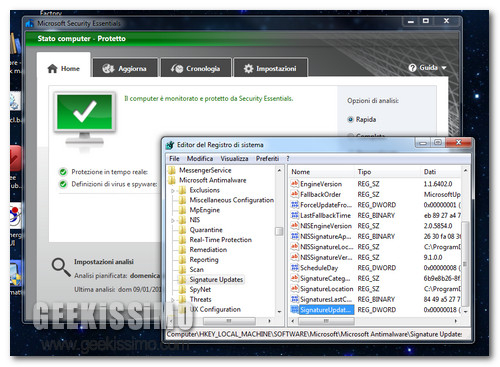This screenshot has height=367, width=500.
Task: Open the Preferiti menu
Action: [267, 159]
